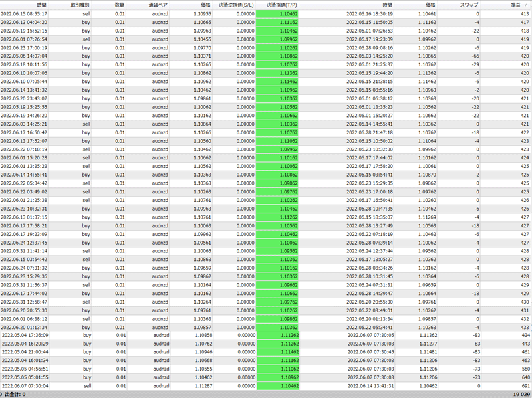Click the close price 1.11269
This screenshot has width=532, height=398.
click(427, 217)
